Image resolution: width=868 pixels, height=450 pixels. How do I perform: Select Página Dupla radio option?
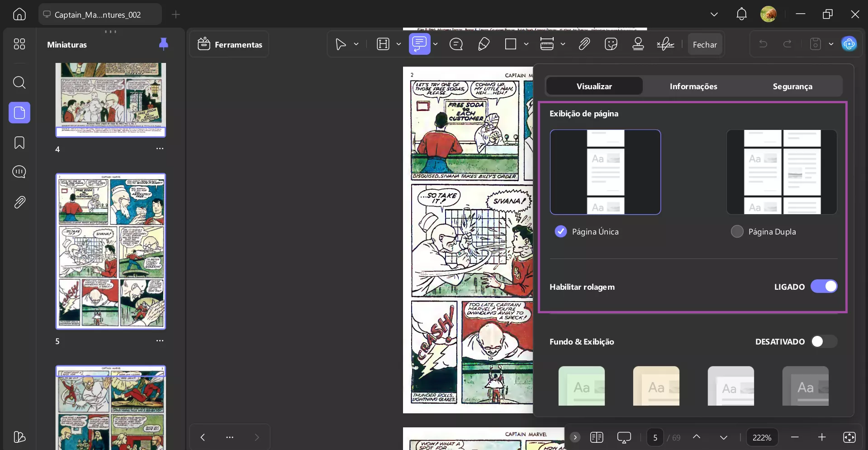point(737,231)
